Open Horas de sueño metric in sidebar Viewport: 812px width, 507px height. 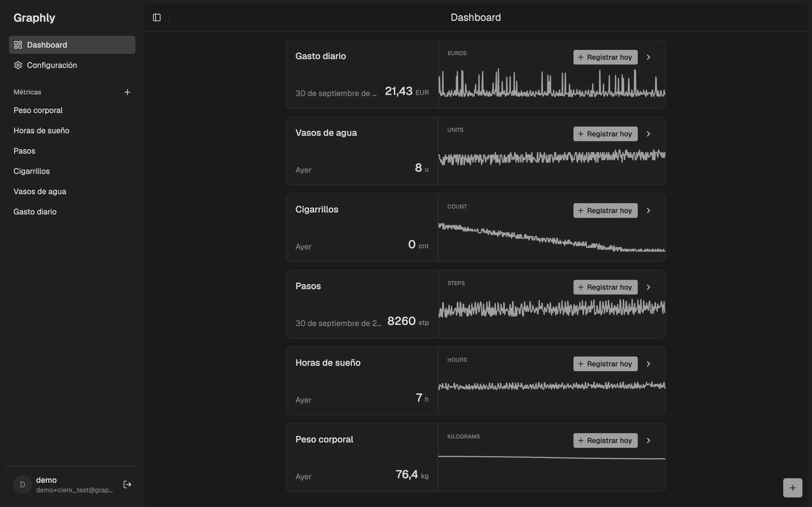pyautogui.click(x=72, y=130)
